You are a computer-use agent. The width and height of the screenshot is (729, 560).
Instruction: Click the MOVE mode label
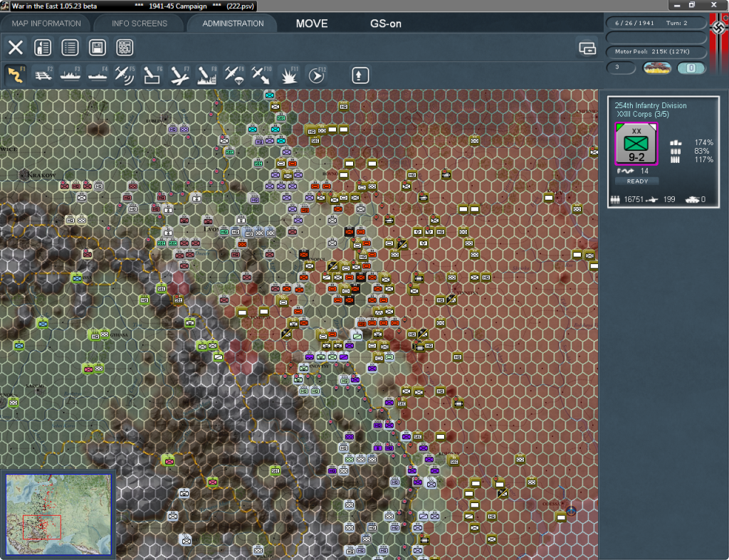(x=312, y=23)
